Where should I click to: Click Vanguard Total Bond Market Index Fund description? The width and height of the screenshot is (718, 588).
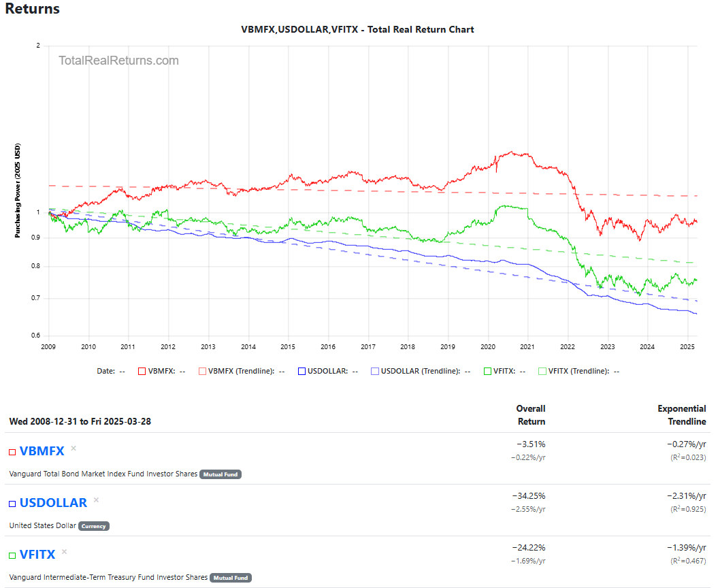(103, 474)
